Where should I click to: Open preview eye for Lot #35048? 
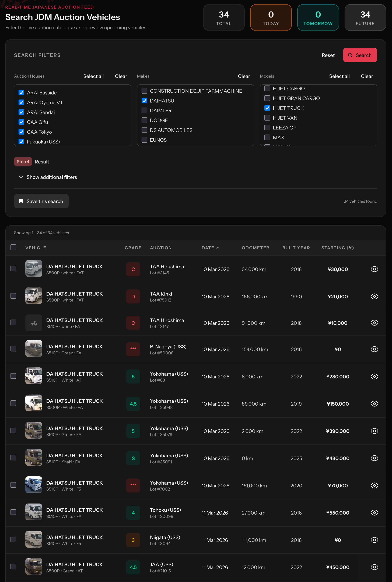pos(374,404)
